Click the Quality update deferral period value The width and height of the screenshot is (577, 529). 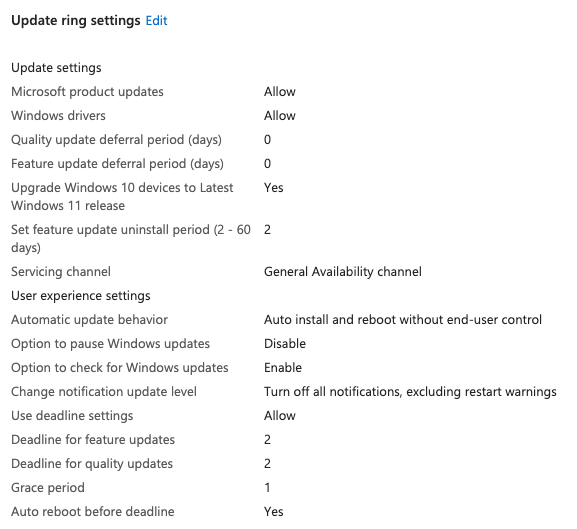[268, 140]
